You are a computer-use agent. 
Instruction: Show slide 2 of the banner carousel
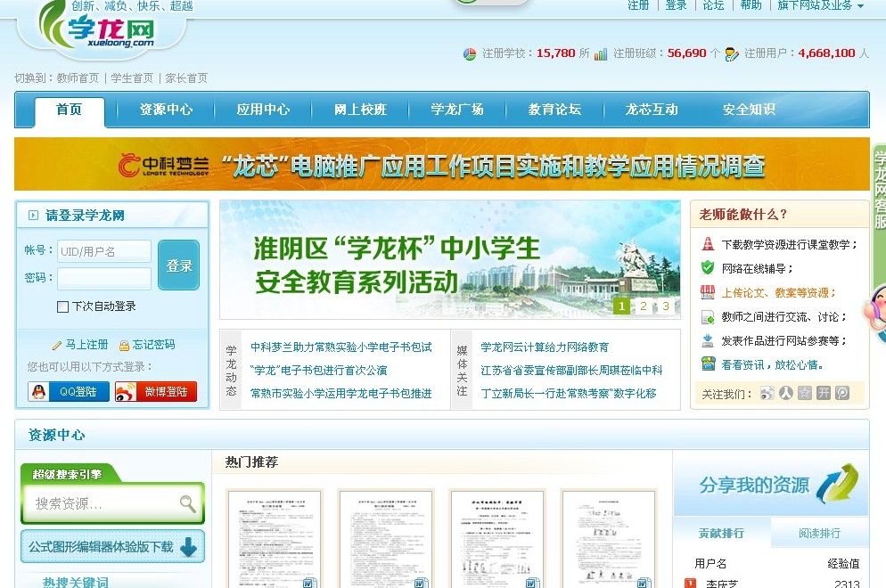(x=644, y=306)
